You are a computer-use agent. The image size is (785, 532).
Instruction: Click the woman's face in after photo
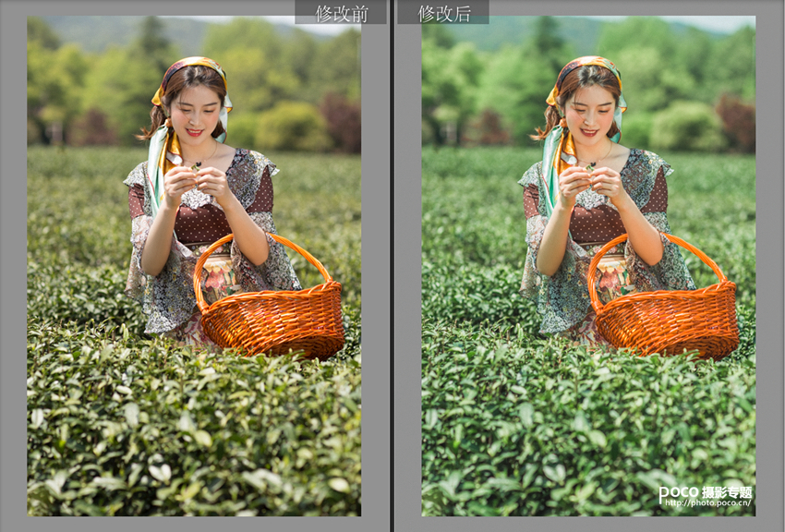[589, 111]
